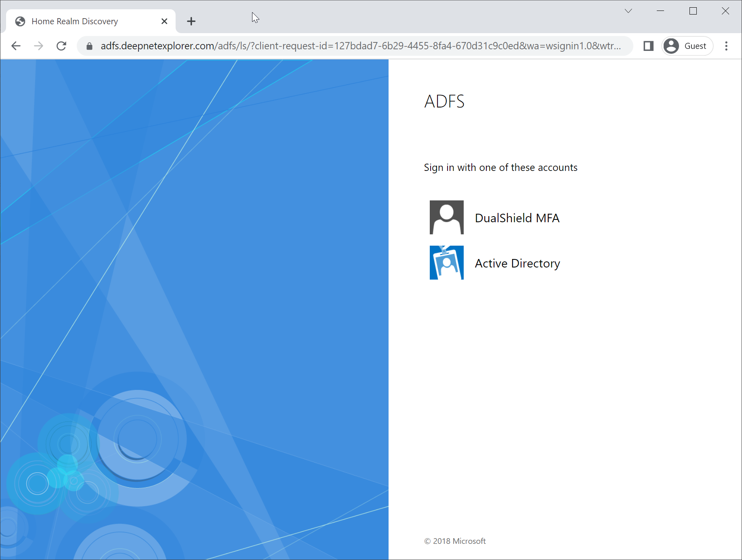View site information via the lock icon
Viewport: 742px width, 560px height.
(x=90, y=46)
